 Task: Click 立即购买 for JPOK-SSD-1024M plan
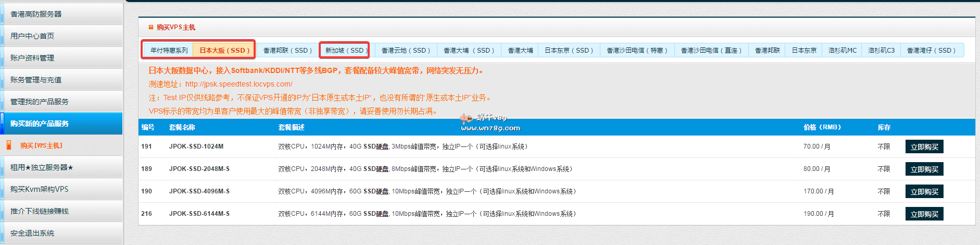coord(924,147)
